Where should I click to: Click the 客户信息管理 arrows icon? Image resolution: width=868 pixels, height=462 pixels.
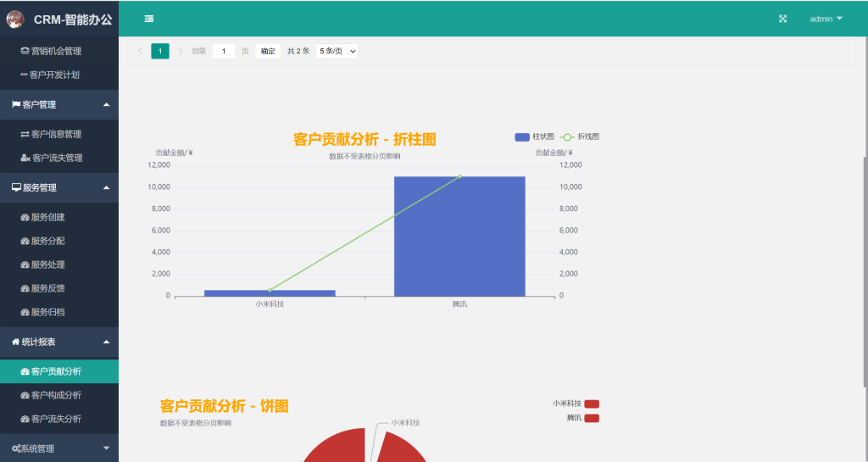click(25, 134)
